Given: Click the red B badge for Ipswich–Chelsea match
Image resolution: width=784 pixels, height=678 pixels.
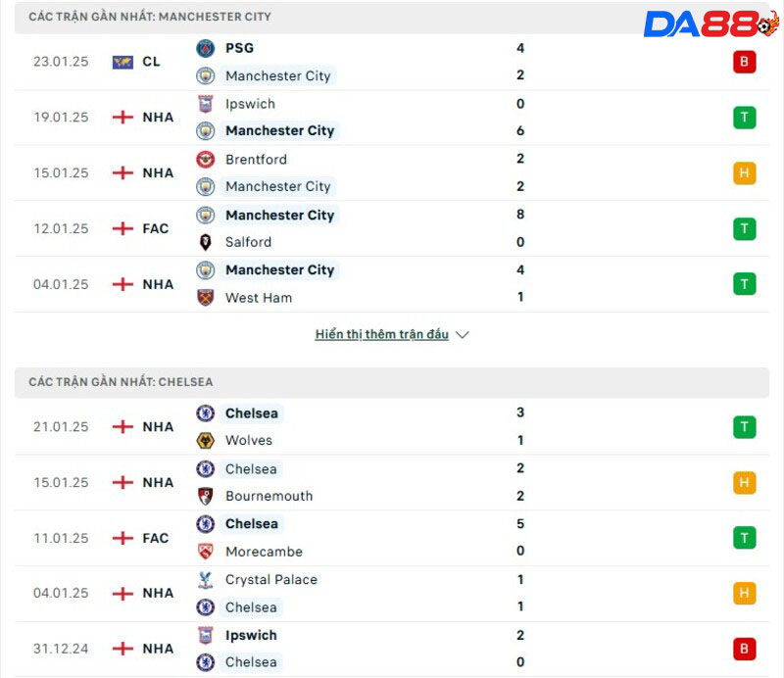Looking at the screenshot, I should pyautogui.click(x=745, y=649).
